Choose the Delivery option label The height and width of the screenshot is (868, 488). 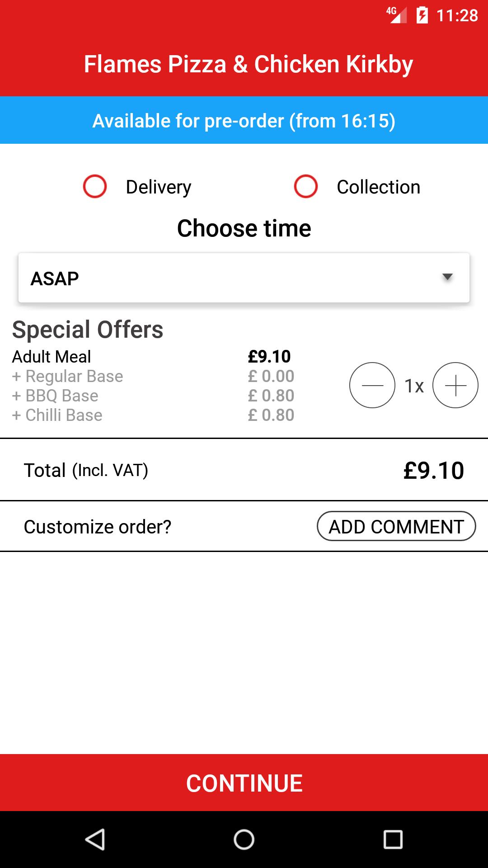(x=159, y=187)
